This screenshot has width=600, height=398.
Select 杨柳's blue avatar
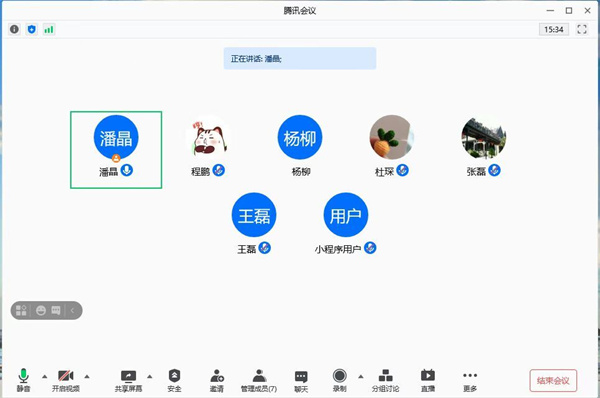(x=300, y=137)
